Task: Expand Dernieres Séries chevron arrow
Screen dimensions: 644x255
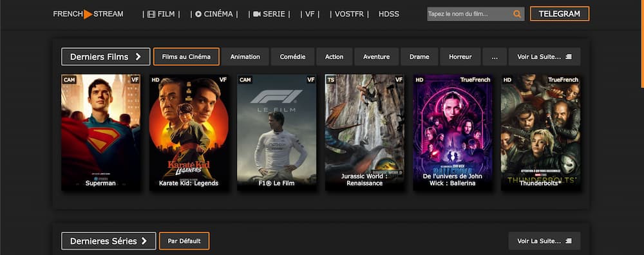Action: click(144, 241)
